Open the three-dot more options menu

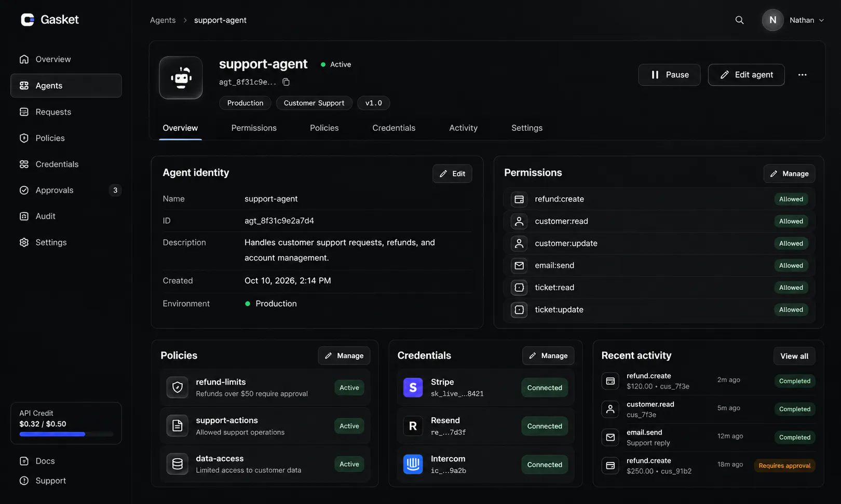click(x=802, y=75)
